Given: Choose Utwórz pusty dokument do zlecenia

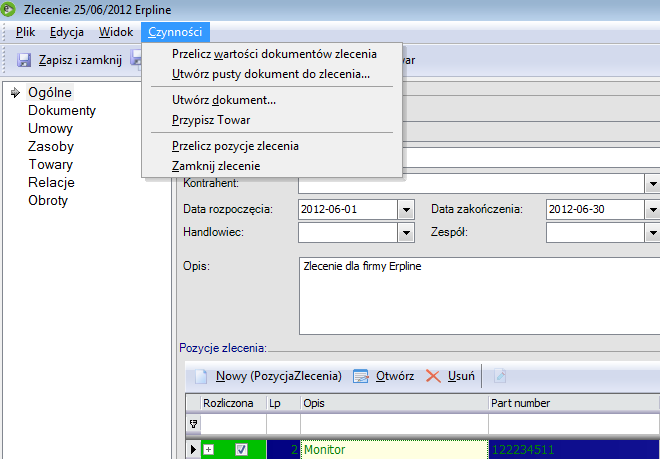Looking at the screenshot, I should (272, 74).
